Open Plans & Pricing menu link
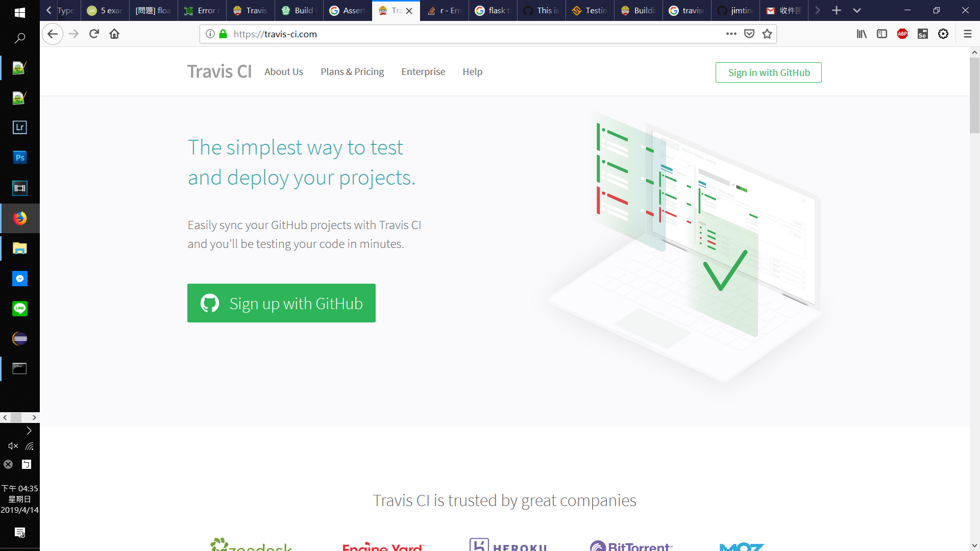Image resolution: width=980 pixels, height=551 pixels. coord(352,72)
